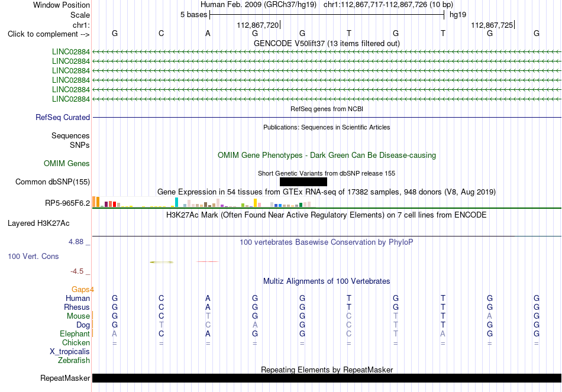Select the Sequences track label

coord(70,135)
